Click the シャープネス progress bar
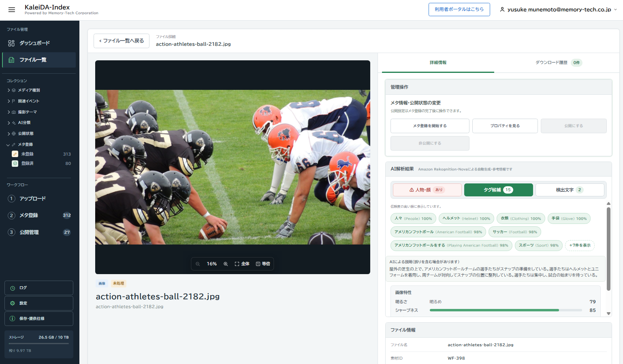The height and width of the screenshot is (364, 623). point(506,310)
